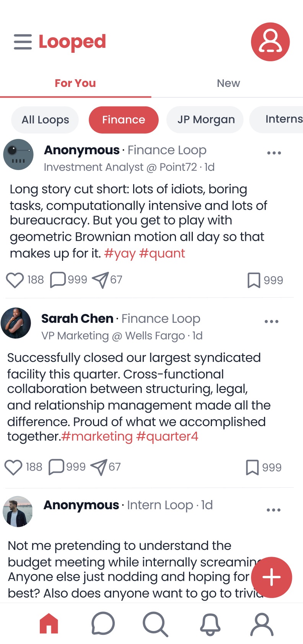Open options menu on the Anonymous Point72 post
This screenshot has width=303, height=644.
coord(274,153)
